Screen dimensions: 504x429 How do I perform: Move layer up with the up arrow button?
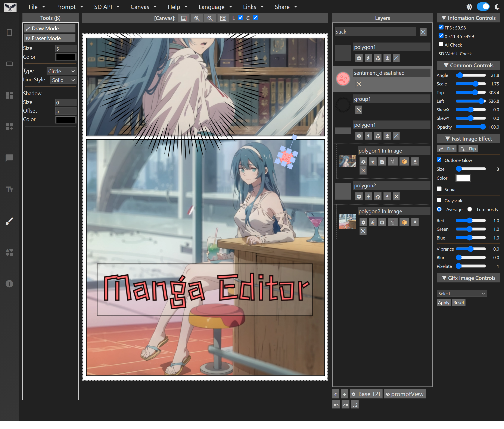click(336, 394)
